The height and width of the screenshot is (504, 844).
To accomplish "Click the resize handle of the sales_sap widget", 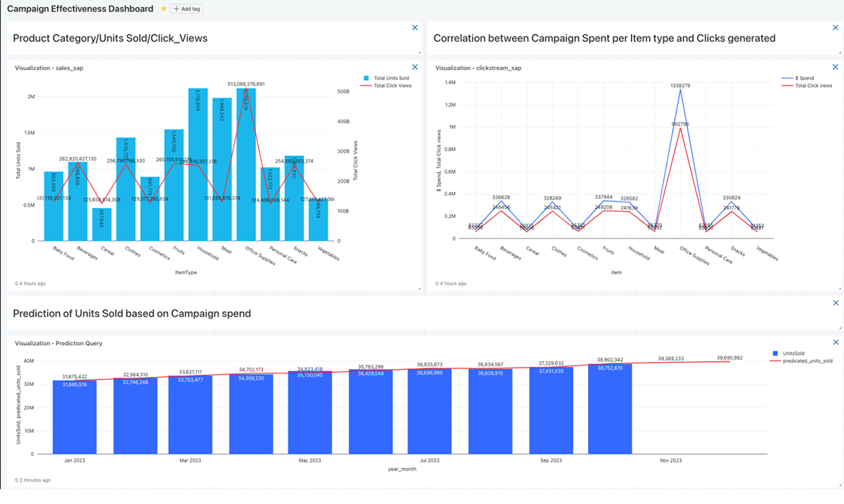I will pyautogui.click(x=419, y=287).
